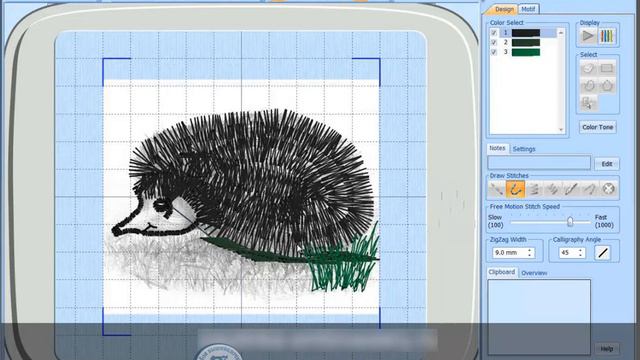Open the Settings tab

point(524,149)
